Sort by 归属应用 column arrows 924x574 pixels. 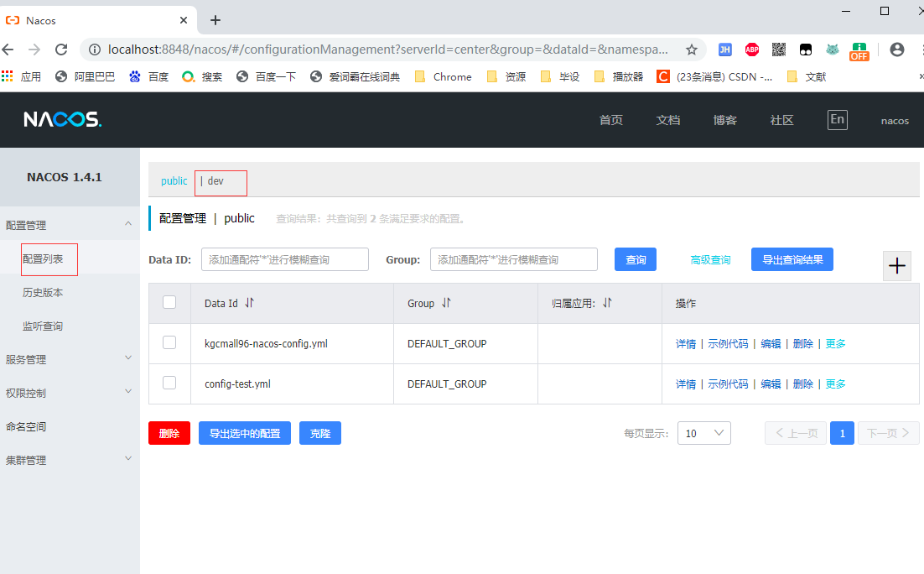608,303
